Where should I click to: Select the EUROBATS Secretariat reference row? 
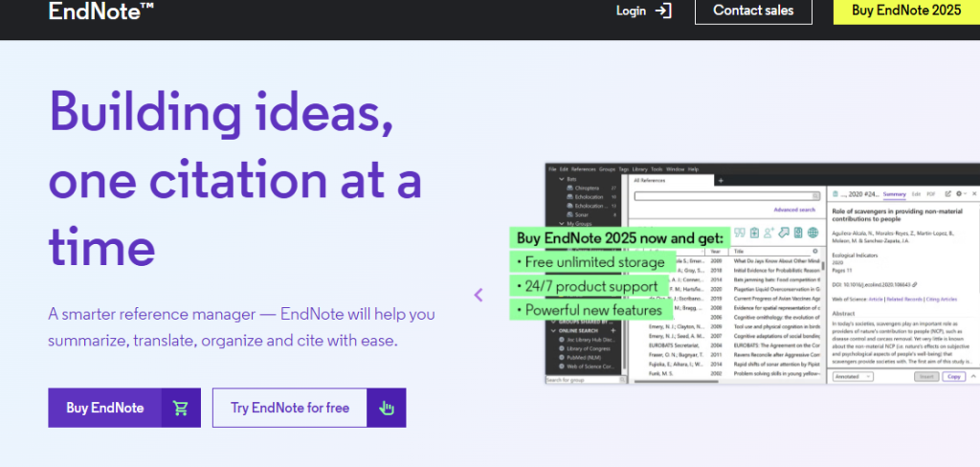[725, 345]
